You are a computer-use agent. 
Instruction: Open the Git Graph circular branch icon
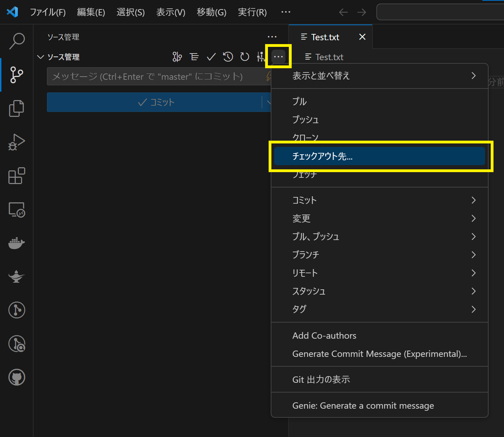click(16, 310)
